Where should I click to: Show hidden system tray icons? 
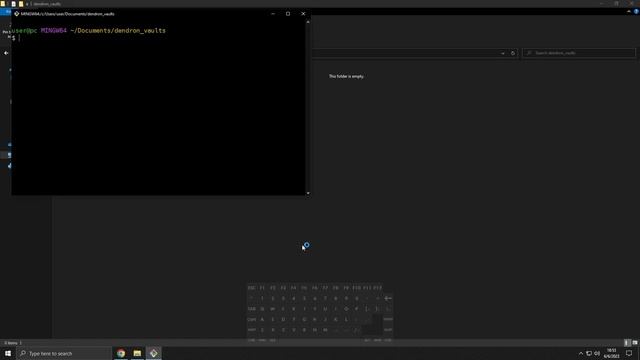581,353
